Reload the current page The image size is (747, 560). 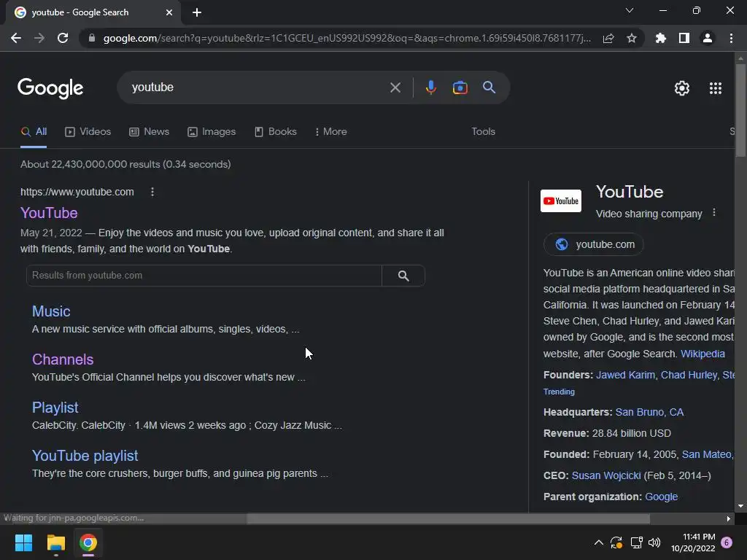tap(63, 38)
